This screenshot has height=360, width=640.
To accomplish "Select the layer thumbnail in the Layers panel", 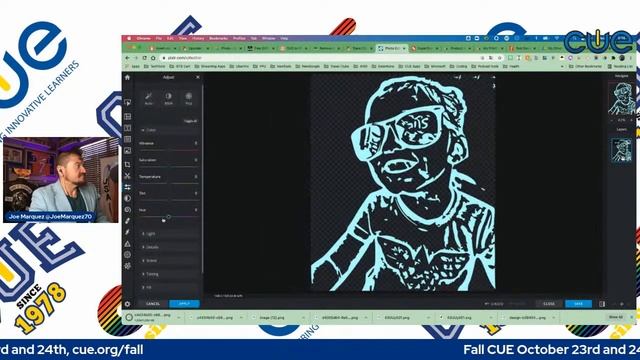I will (x=621, y=151).
